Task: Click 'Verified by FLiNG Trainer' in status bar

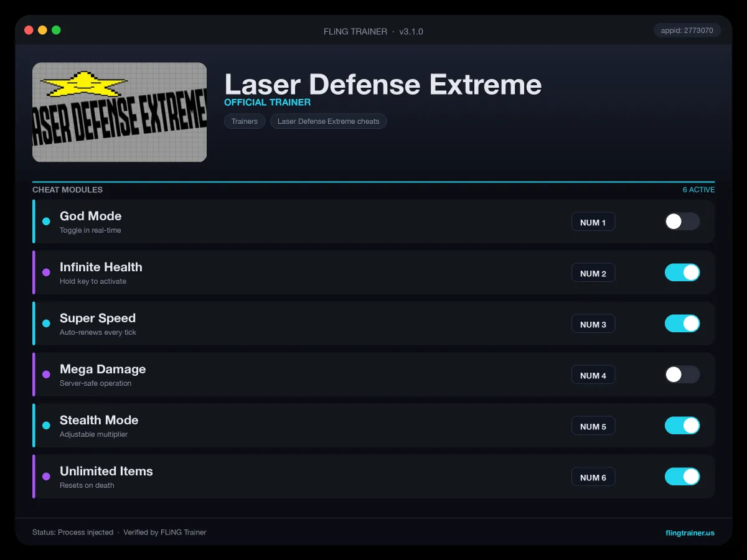Action: (164, 533)
